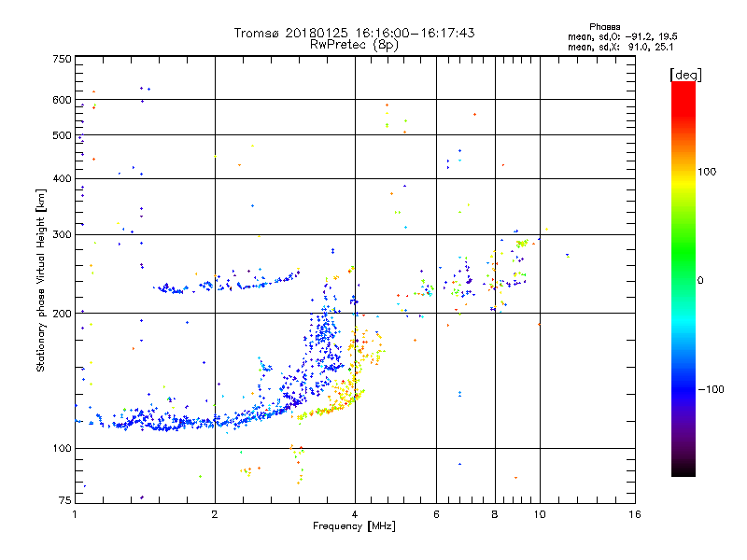Click the '16' frequency axis tick label
Screen dimensions: 747x560
pyautogui.click(x=635, y=514)
